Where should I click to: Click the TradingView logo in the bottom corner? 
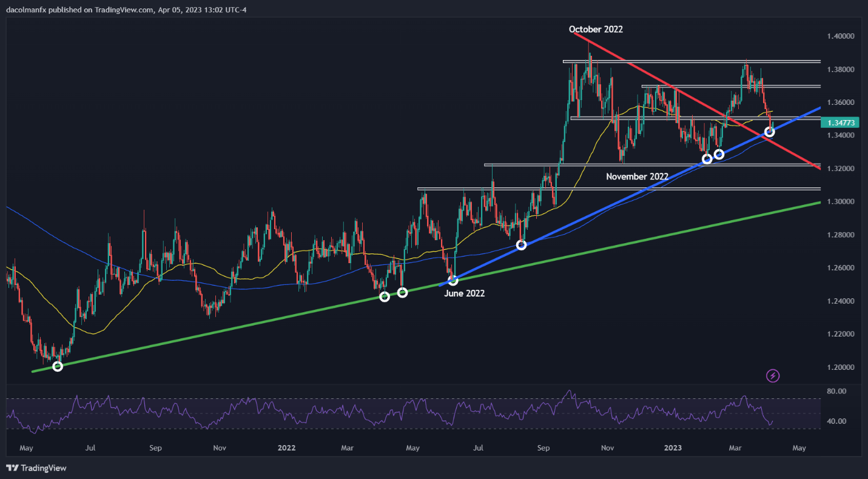(36, 468)
